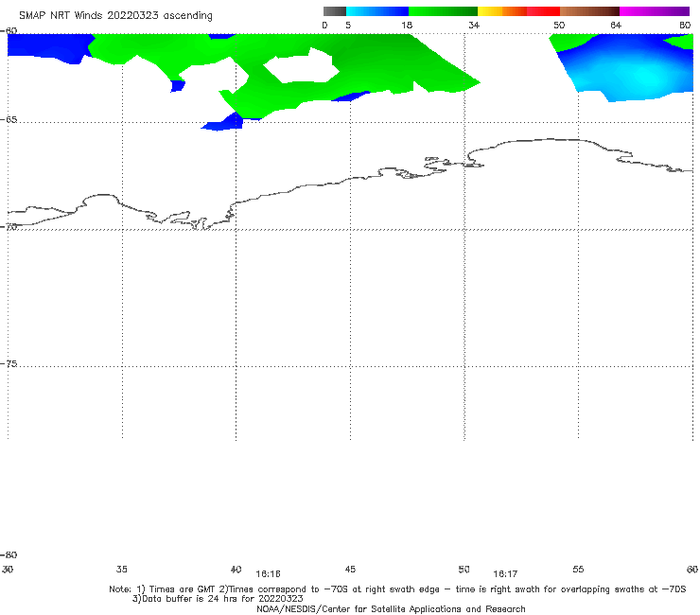Pick the red segment of the color bar
This screenshot has width=700, height=615.
(x=543, y=11)
